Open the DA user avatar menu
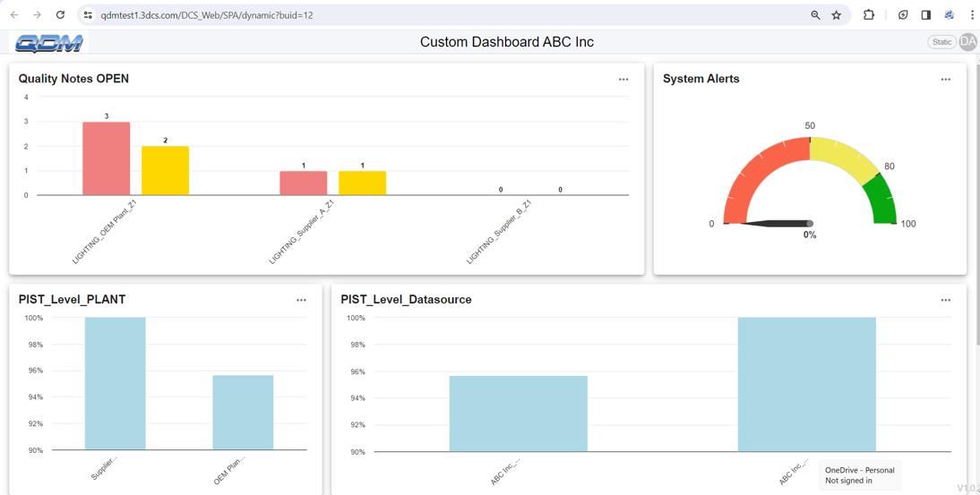Image resolution: width=980 pixels, height=495 pixels. 968,42
